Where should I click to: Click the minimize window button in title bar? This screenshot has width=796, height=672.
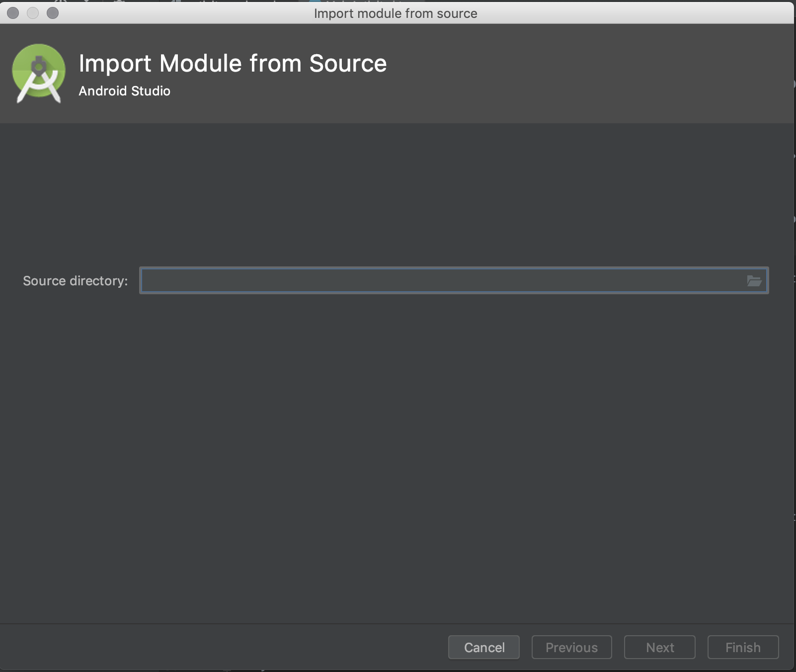coord(33,13)
